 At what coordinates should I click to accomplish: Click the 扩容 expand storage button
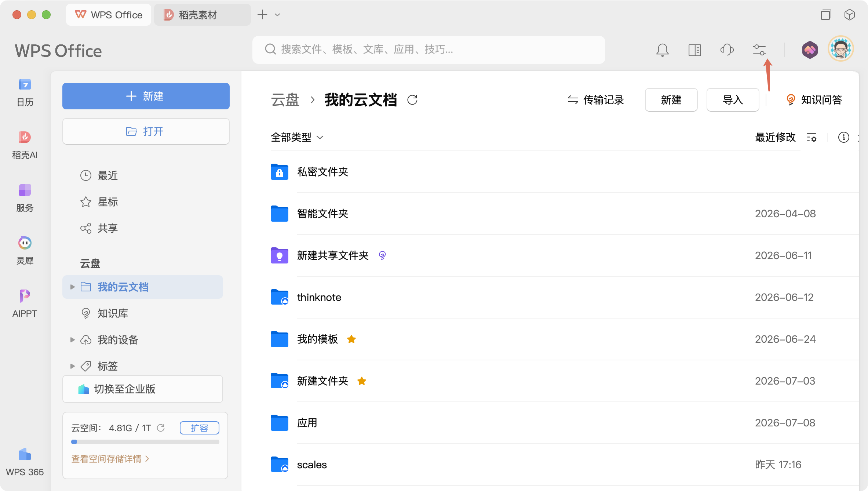(x=200, y=428)
